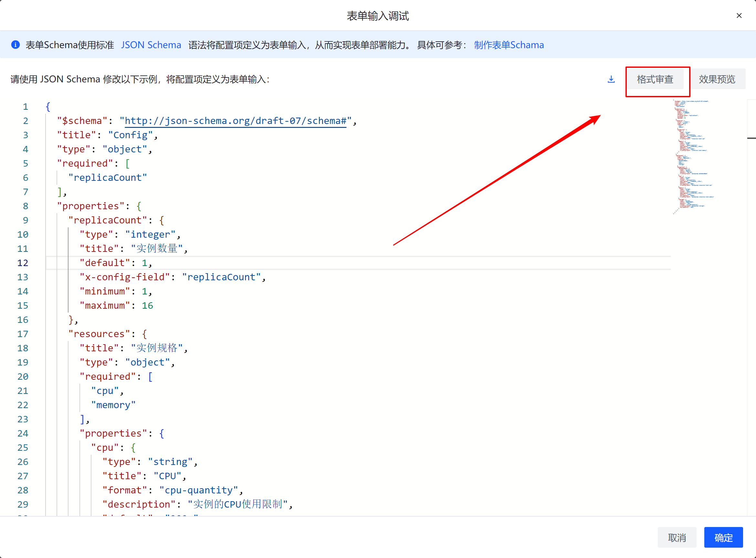The width and height of the screenshot is (756, 558).
Task: Click the "title": "实例数量" line
Action: (133, 249)
